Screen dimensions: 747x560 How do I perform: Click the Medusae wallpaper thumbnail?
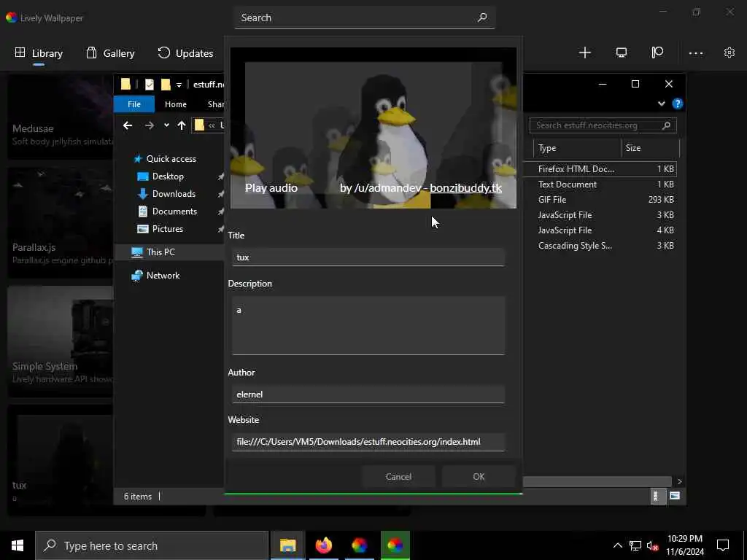(x=60, y=117)
